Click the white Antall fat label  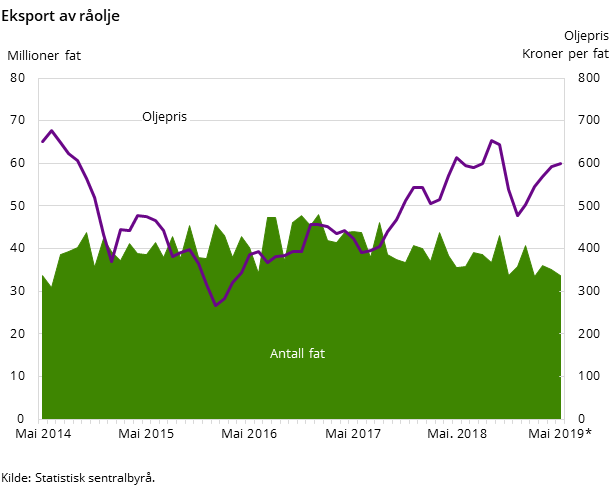pyautogui.click(x=297, y=354)
